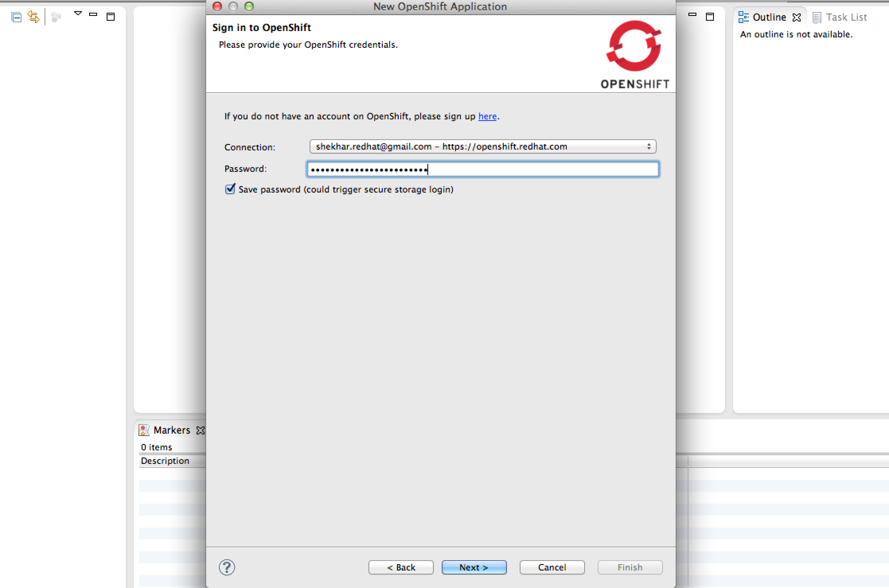Minimize the left panel view
889x588 pixels.
click(x=94, y=15)
